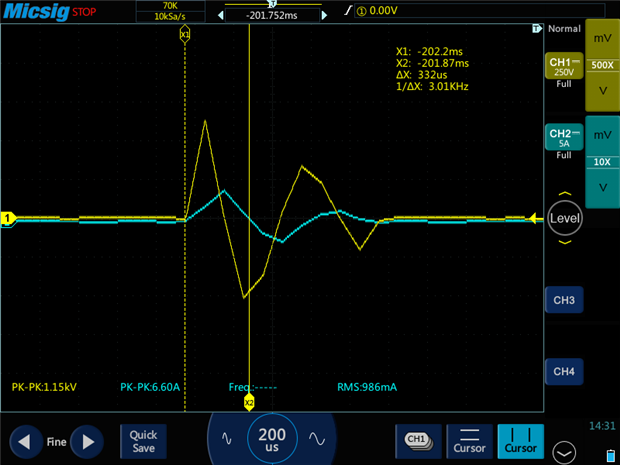Open the CH1 channel selector stack icon
Image resolution: width=620 pixels, height=465 pixels.
point(418,441)
